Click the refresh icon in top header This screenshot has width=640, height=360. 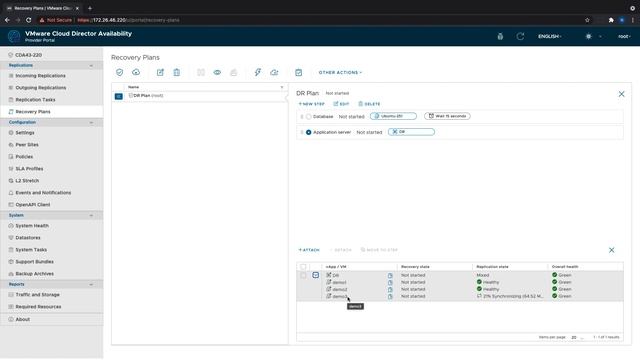[x=520, y=36]
